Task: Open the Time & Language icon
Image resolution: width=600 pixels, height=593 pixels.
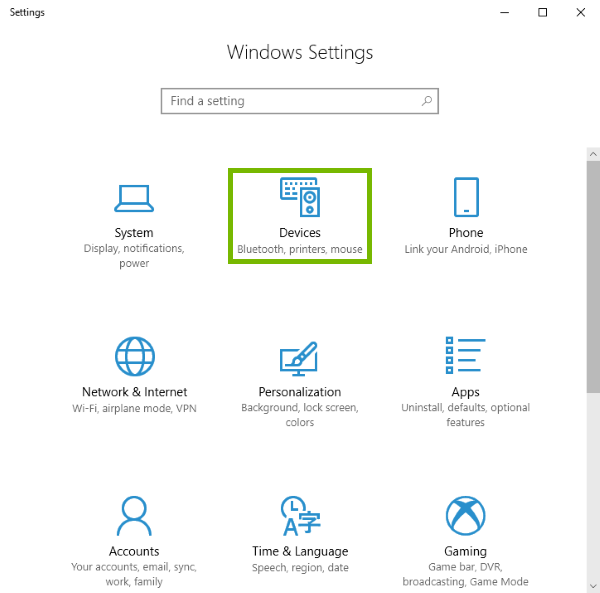Action: pos(300,516)
